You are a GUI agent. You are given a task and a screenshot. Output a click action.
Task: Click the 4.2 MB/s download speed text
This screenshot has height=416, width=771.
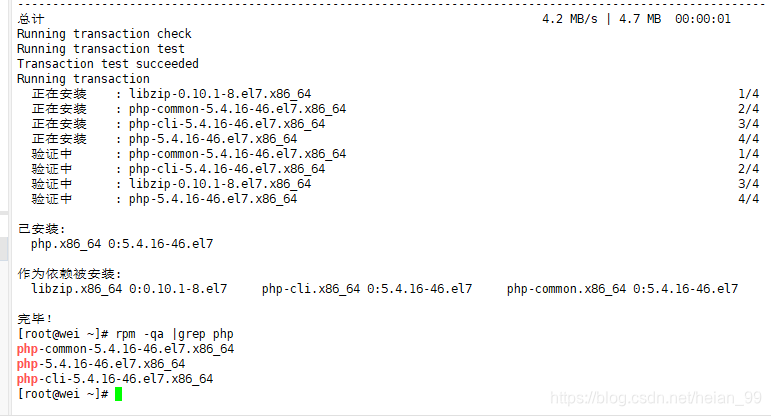[x=570, y=19]
